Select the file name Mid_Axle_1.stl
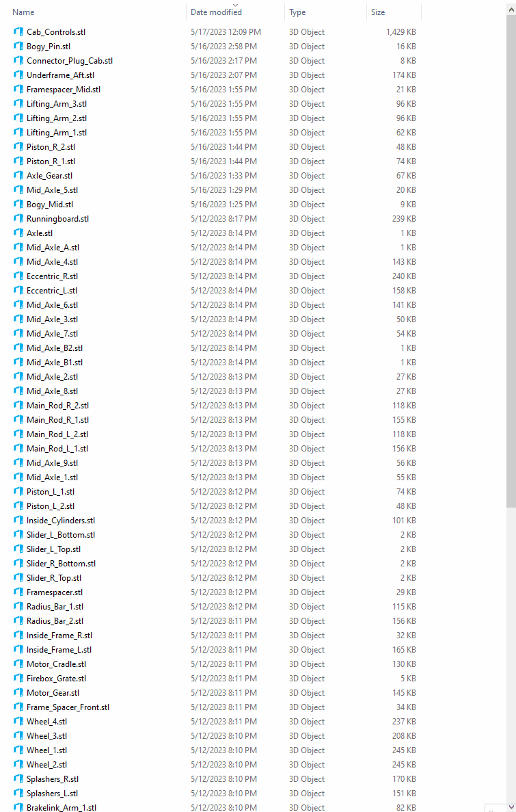 [x=52, y=477]
